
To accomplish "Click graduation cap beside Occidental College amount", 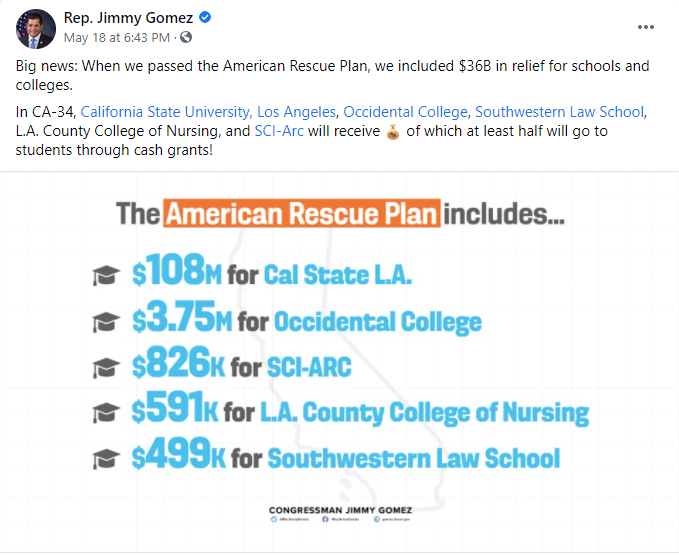I will click(x=105, y=322).
